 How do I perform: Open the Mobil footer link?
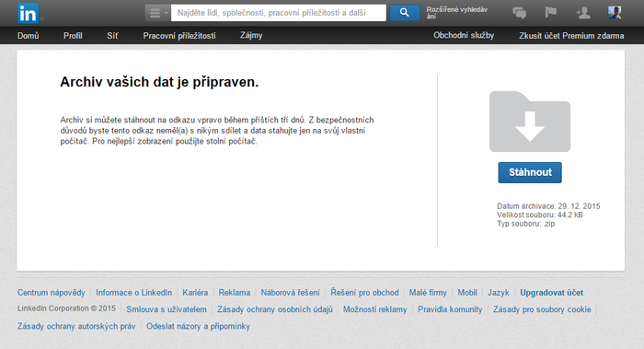(467, 293)
